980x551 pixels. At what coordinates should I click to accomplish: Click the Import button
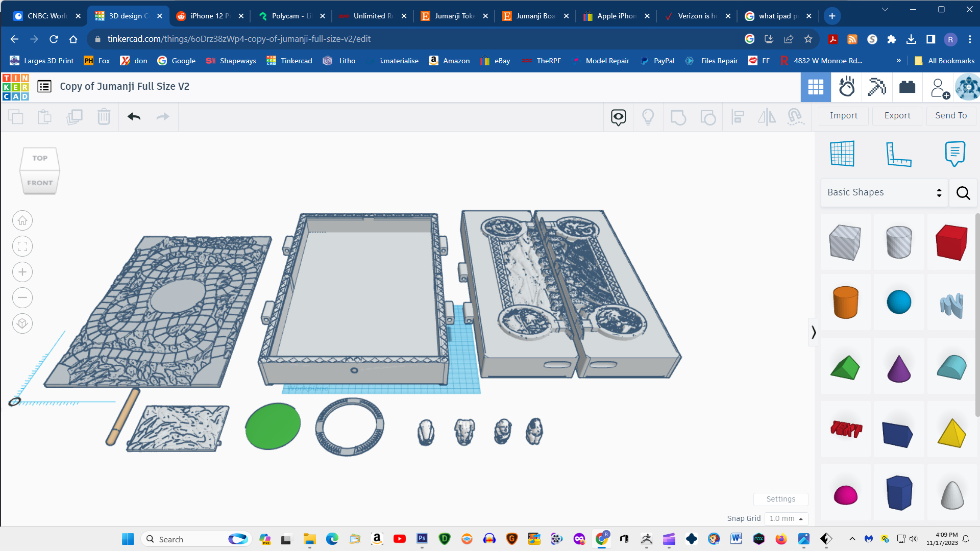[843, 116]
